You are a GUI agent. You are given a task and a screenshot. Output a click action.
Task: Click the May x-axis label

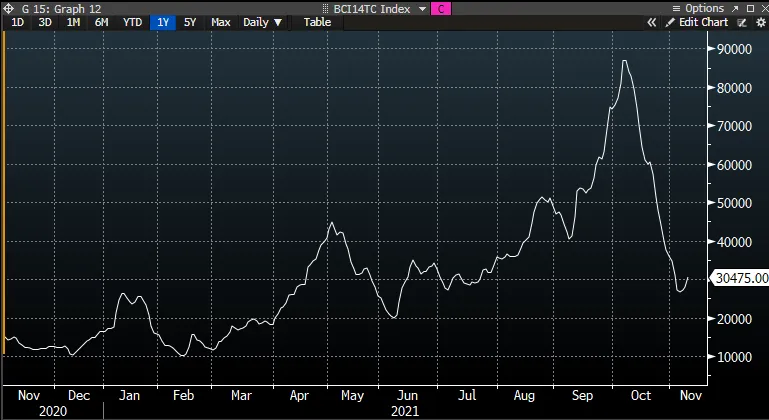pos(352,395)
